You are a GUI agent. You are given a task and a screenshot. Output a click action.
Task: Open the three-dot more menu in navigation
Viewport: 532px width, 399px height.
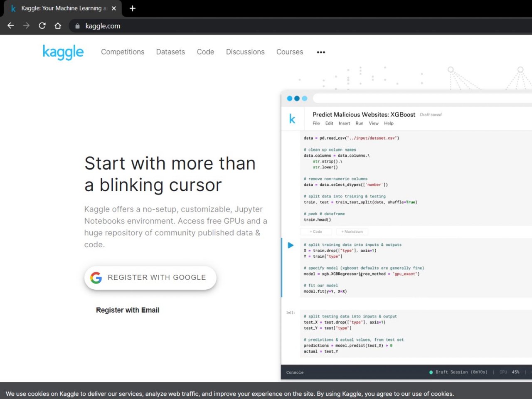(x=321, y=52)
